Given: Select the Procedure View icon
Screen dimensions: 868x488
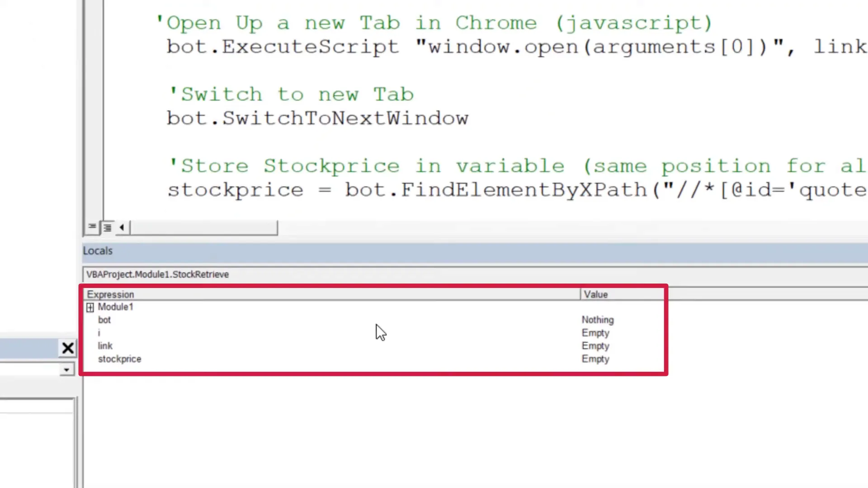Looking at the screenshot, I should [92, 227].
